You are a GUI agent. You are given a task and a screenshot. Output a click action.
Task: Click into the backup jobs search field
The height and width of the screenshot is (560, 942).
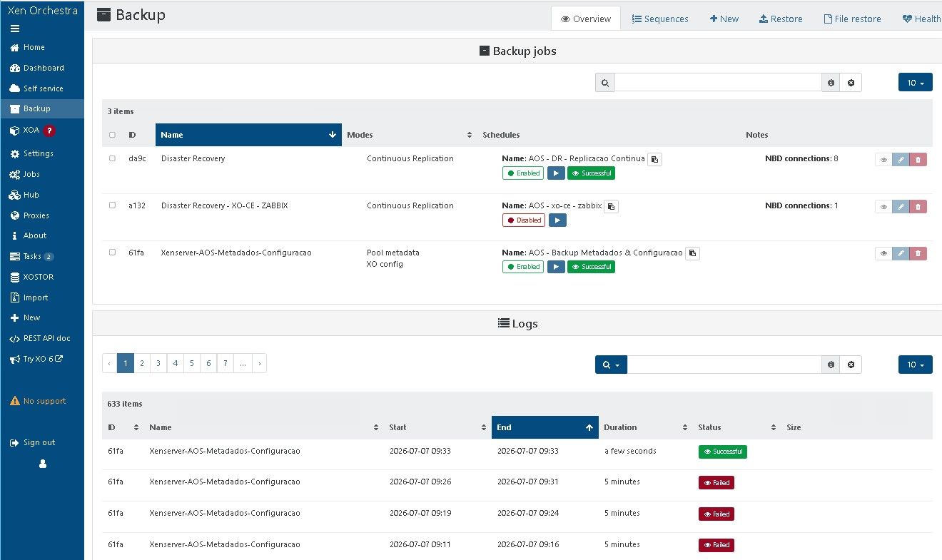point(718,83)
